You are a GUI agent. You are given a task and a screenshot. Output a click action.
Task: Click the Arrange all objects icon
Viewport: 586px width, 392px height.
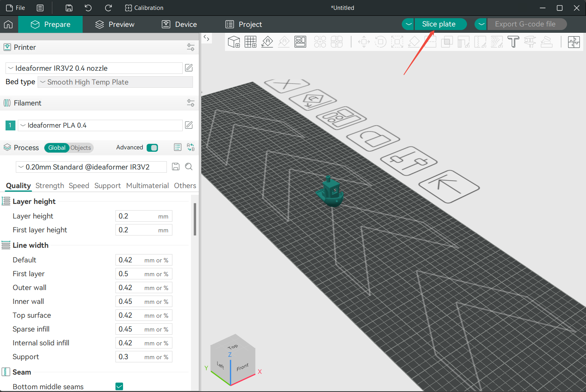point(301,41)
